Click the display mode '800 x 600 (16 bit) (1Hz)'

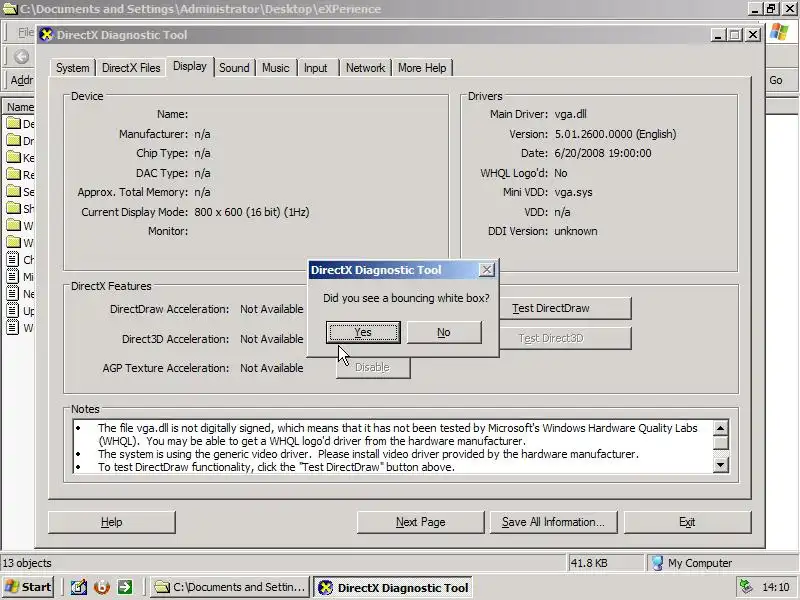(x=252, y=212)
